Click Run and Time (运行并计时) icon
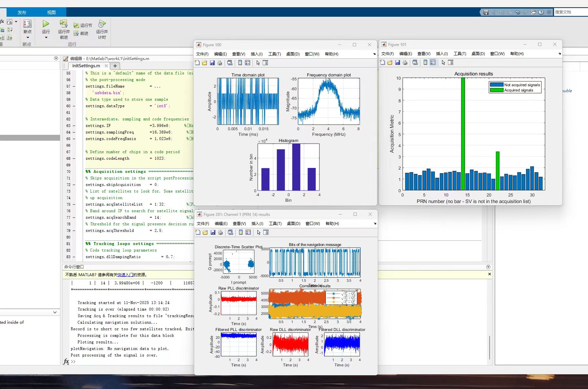The height and width of the screenshot is (389, 588). (x=102, y=24)
